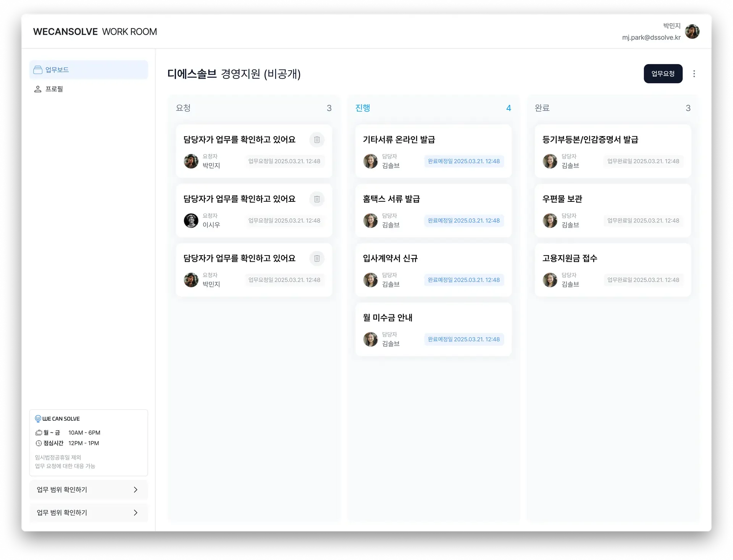Click the 업무보드 board icon in sidebar
The width and height of the screenshot is (733, 560).
click(38, 70)
